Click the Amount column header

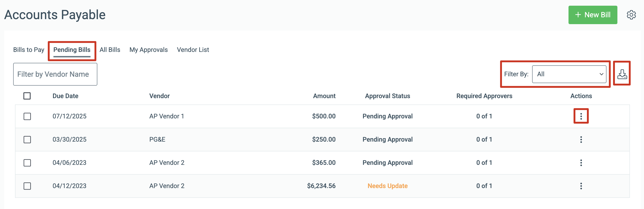click(x=324, y=96)
